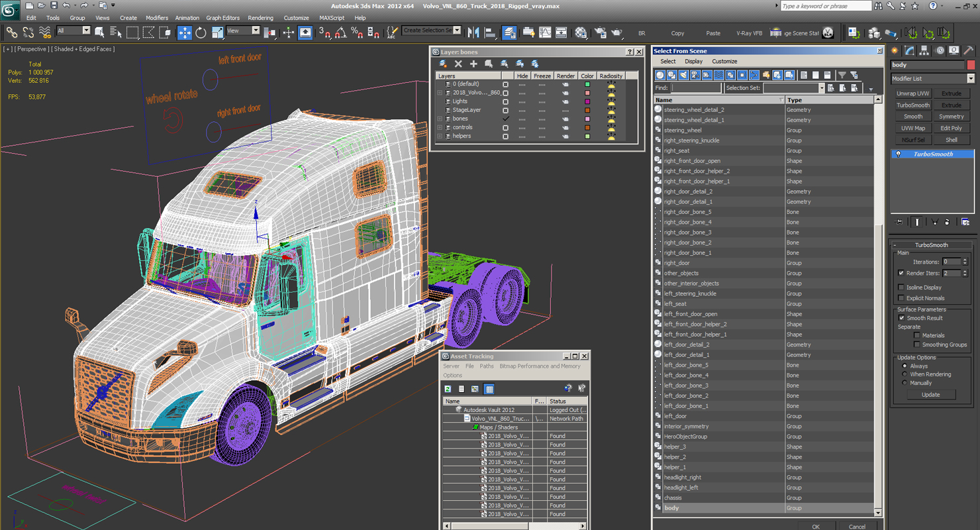Enable Isoline Display checkbox
980x530 pixels.
tap(901, 288)
